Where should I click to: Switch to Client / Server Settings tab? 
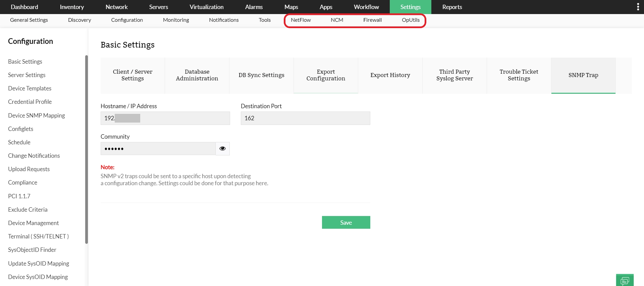pos(133,75)
